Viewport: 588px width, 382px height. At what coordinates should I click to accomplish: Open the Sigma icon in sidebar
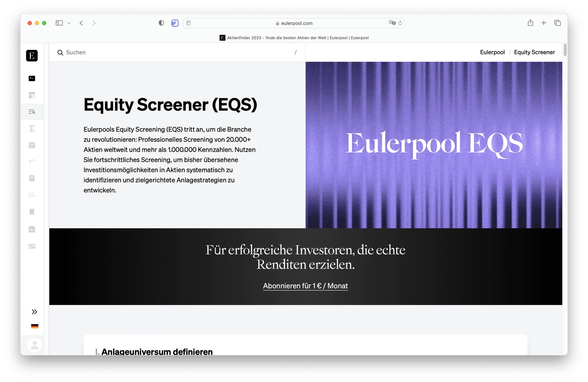(x=32, y=129)
